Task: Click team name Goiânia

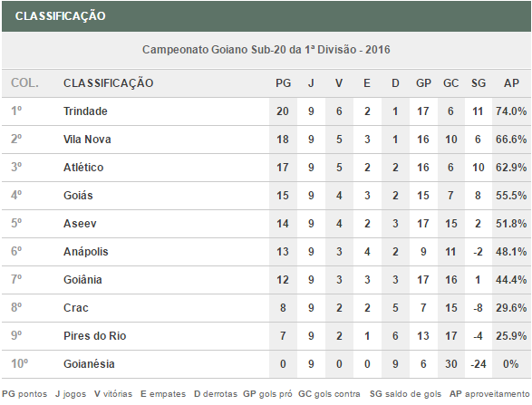Action: [x=82, y=280]
